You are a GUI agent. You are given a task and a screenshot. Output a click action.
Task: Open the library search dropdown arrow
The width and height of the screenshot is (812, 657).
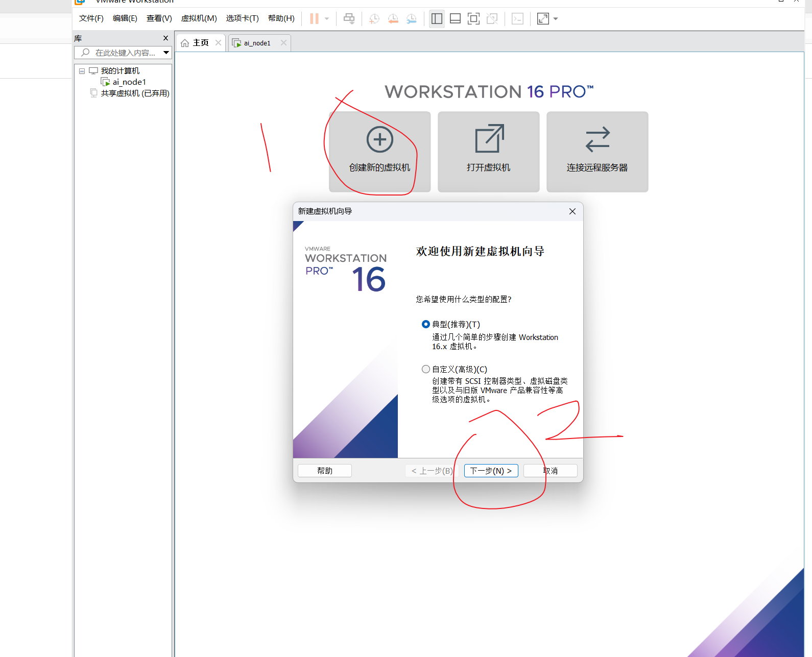pyautogui.click(x=166, y=53)
